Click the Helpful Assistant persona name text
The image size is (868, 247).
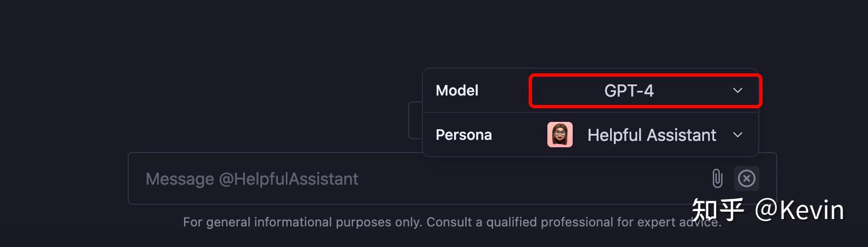coord(651,135)
